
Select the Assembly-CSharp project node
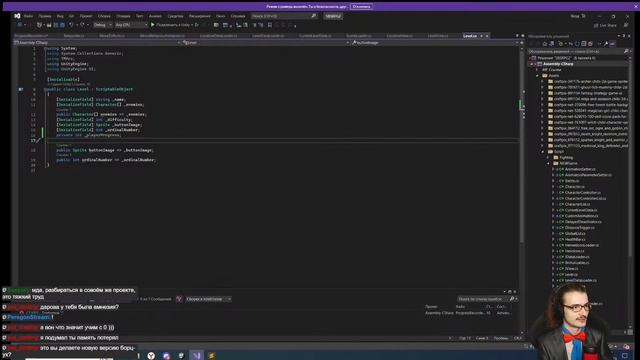point(558,64)
